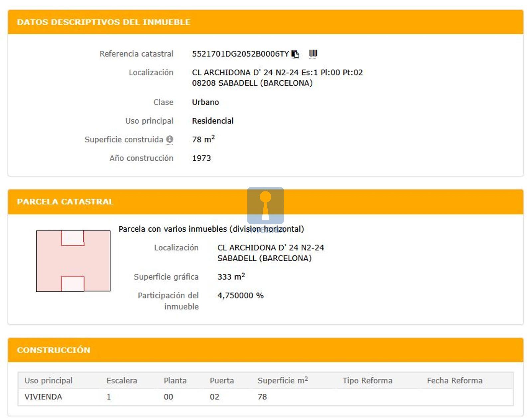The image size is (532, 420).
Task: Open the parcel plan thumbnail
Action: click(73, 261)
